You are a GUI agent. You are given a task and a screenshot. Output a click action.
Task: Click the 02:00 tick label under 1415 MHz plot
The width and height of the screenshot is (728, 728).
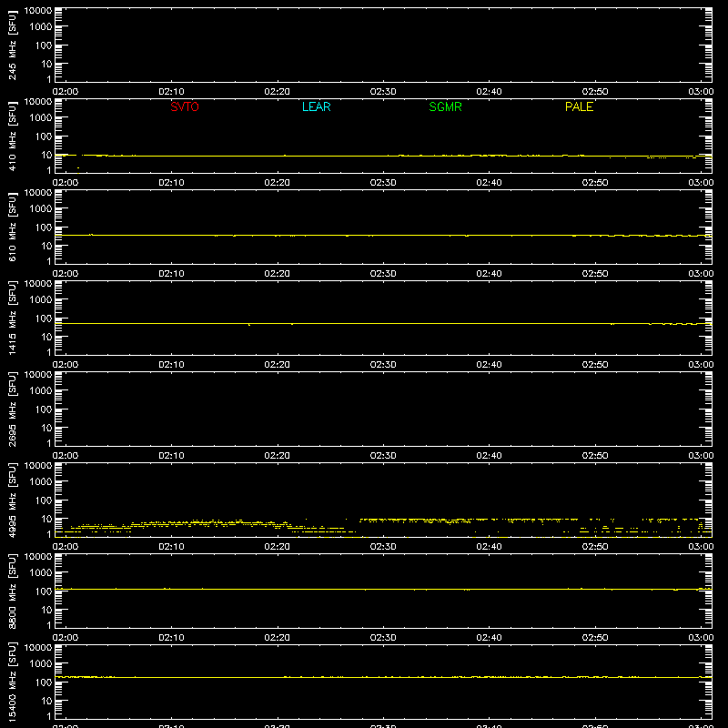point(66,365)
